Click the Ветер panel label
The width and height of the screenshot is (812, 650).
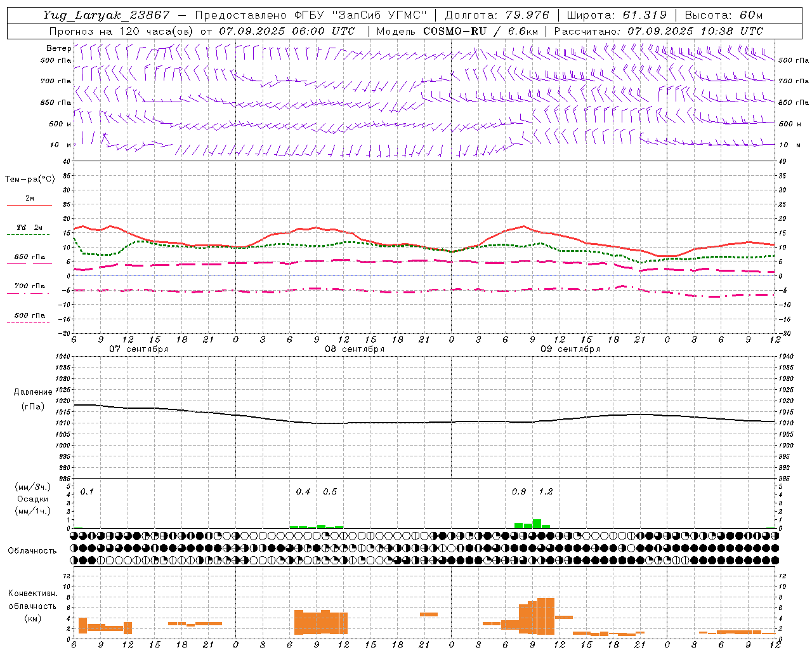(59, 48)
